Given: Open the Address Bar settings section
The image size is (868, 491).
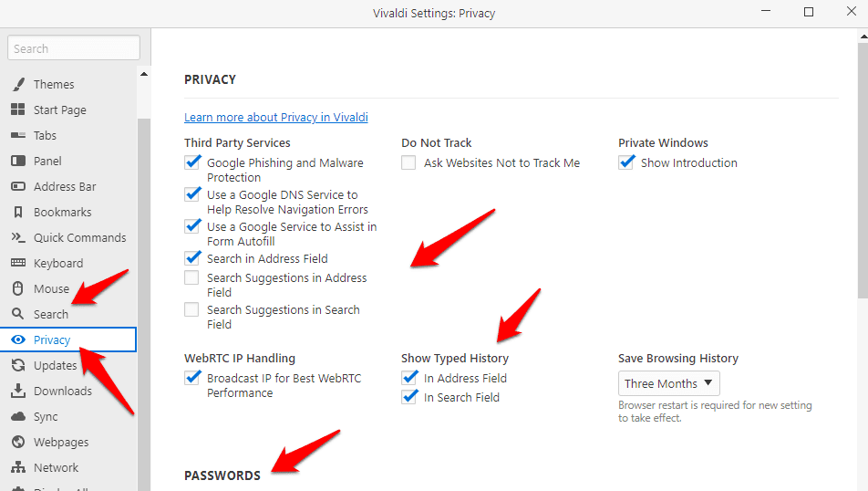Looking at the screenshot, I should pyautogui.click(x=65, y=187).
